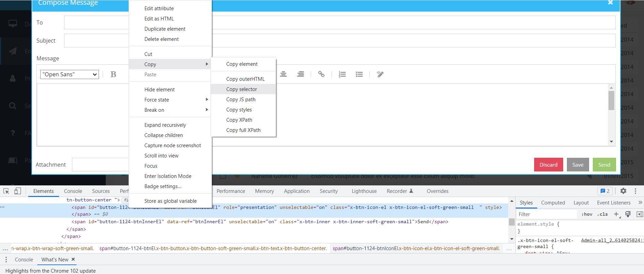Toggle rendering emulations paint-roller icon
644x274 pixels.
[x=628, y=214]
